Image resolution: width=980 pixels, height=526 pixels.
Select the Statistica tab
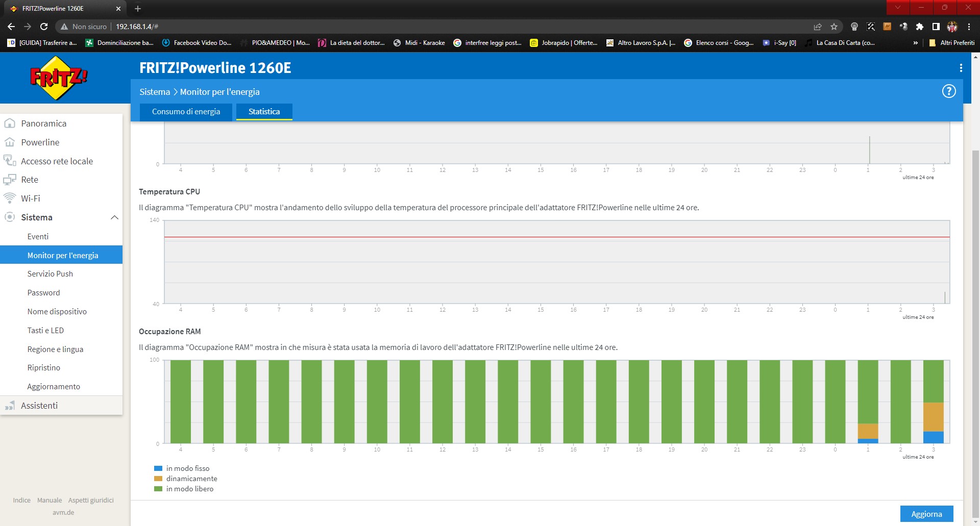click(264, 112)
